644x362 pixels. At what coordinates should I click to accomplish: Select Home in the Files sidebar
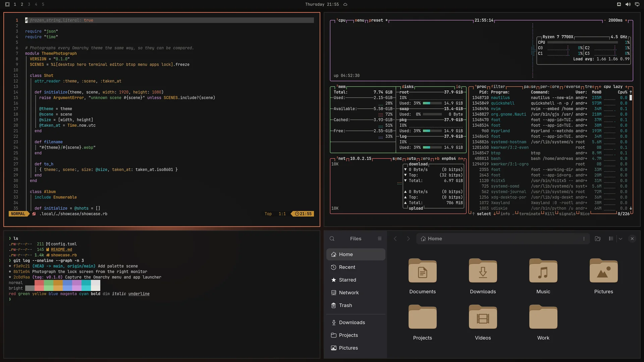pos(356,254)
